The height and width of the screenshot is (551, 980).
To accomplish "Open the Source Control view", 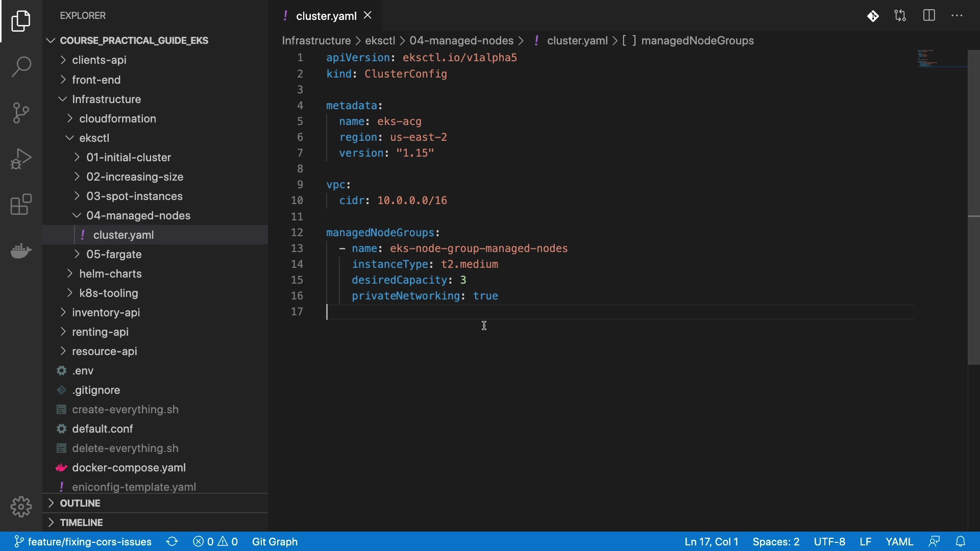I will [x=21, y=113].
